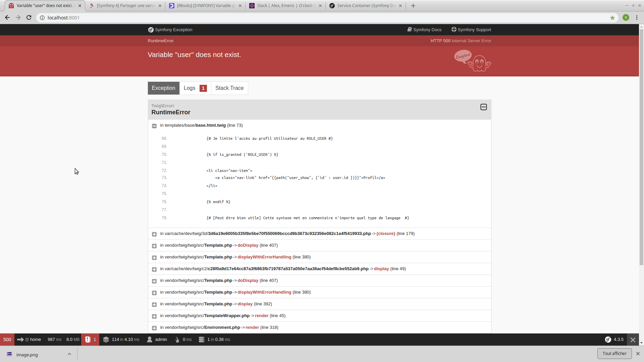Click the memory usage indicator in toolbar
The image size is (644, 362).
[x=72, y=339]
